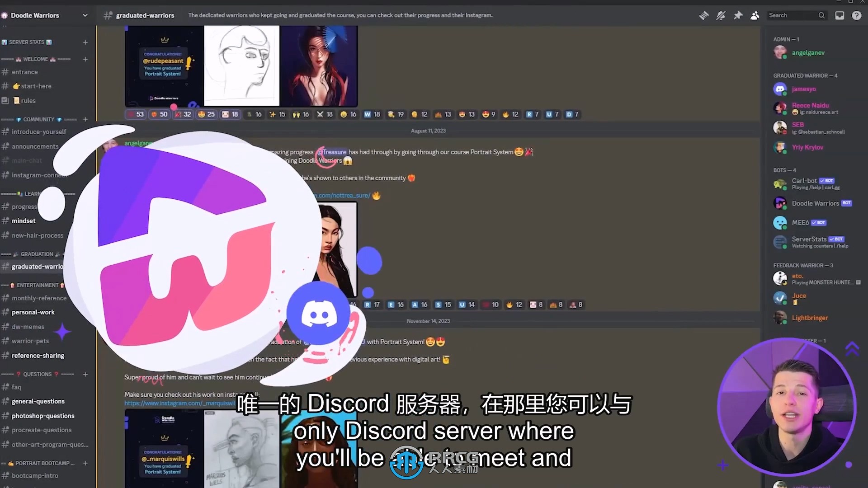The height and width of the screenshot is (488, 868).
Task: Click the reference-sharing channel link
Action: tap(38, 355)
